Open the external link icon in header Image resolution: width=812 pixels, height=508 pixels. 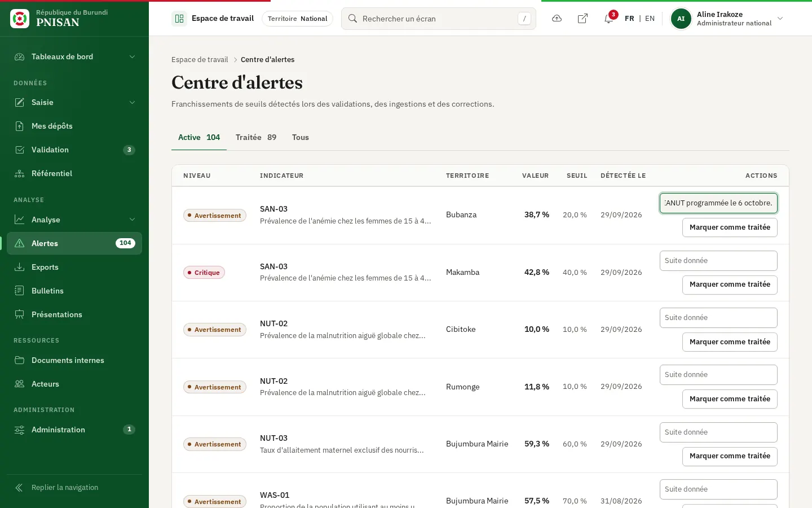point(582,19)
